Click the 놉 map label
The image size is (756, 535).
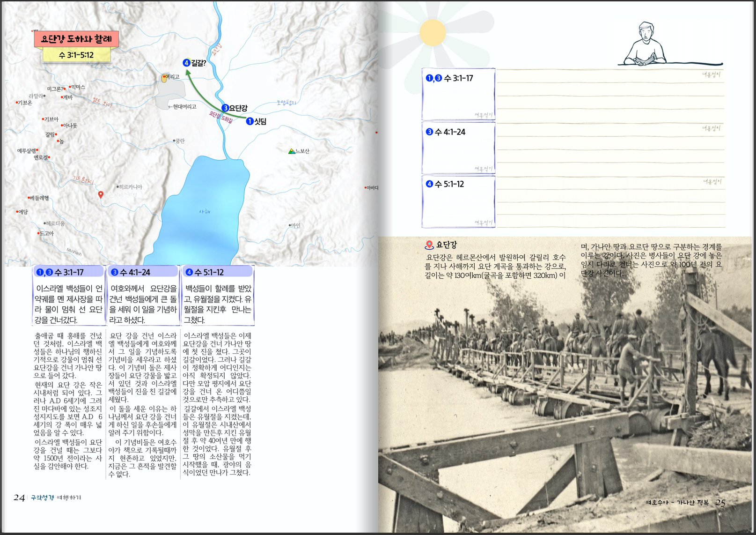coord(62,141)
